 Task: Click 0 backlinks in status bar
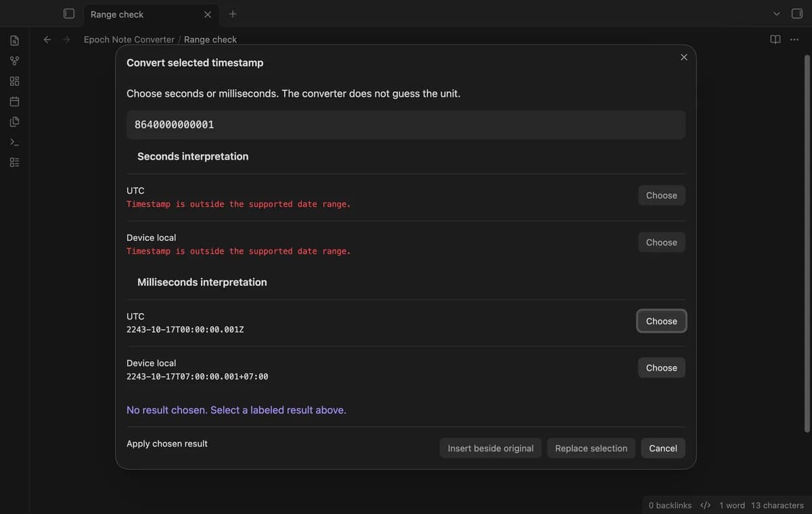(670, 505)
